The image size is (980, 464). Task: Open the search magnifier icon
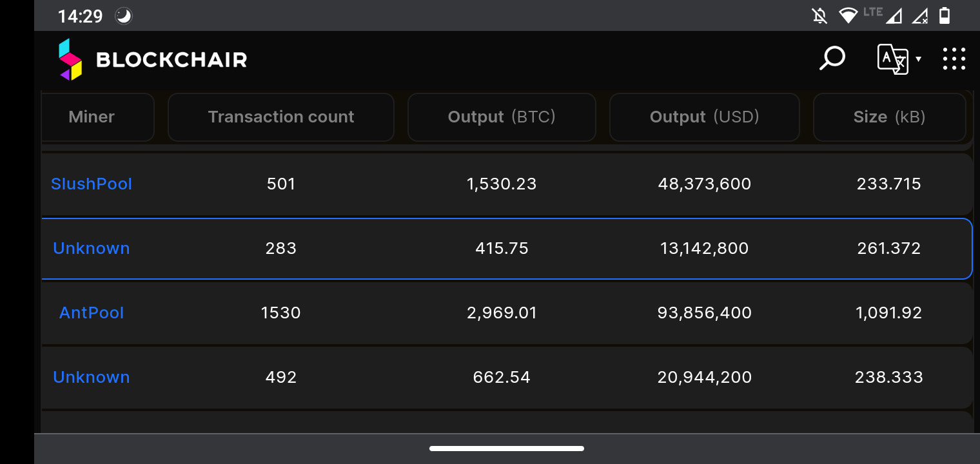(832, 59)
